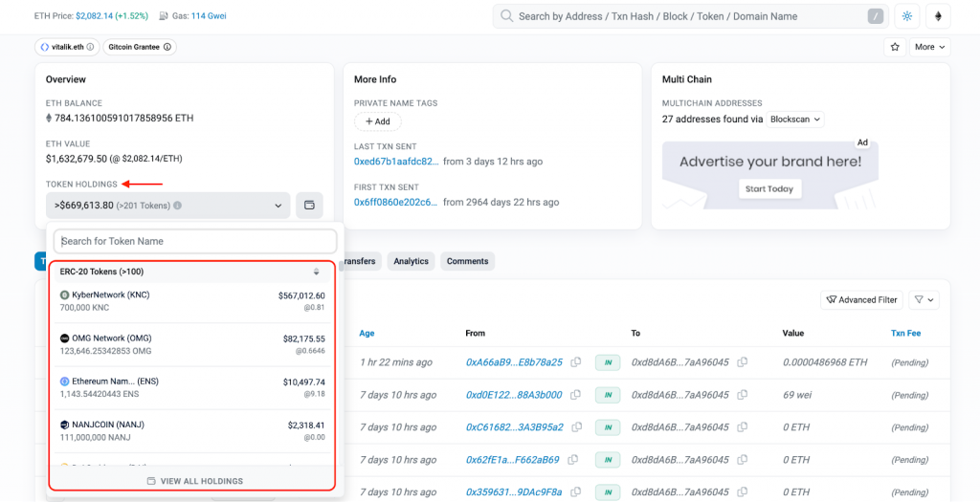This screenshot has height=502, width=980.
Task: Open the Blockscan multichain dropdown
Action: coord(795,120)
